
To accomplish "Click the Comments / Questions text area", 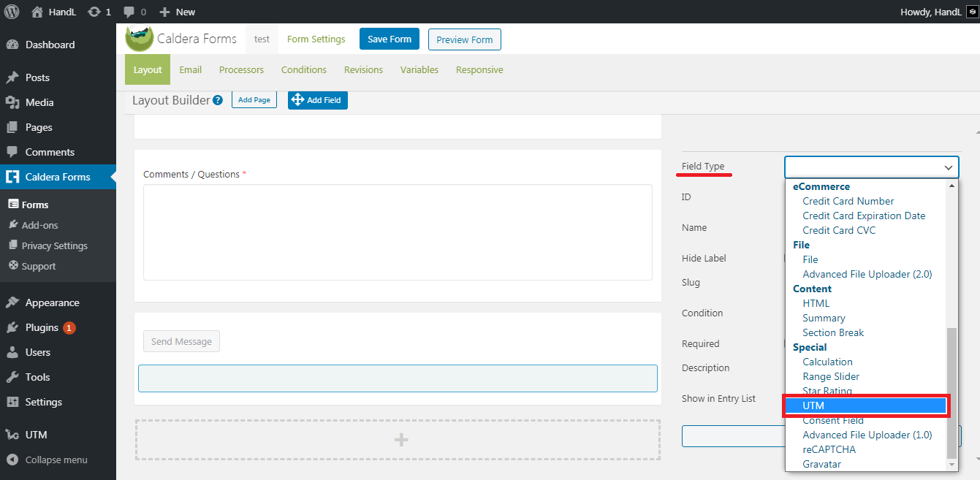I will pyautogui.click(x=398, y=232).
